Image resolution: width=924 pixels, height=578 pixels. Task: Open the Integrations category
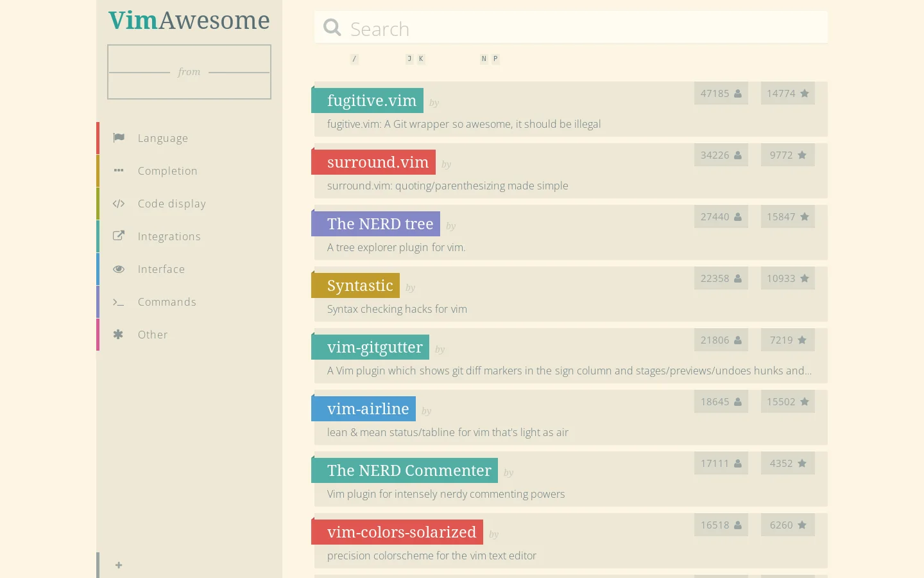(x=189, y=236)
